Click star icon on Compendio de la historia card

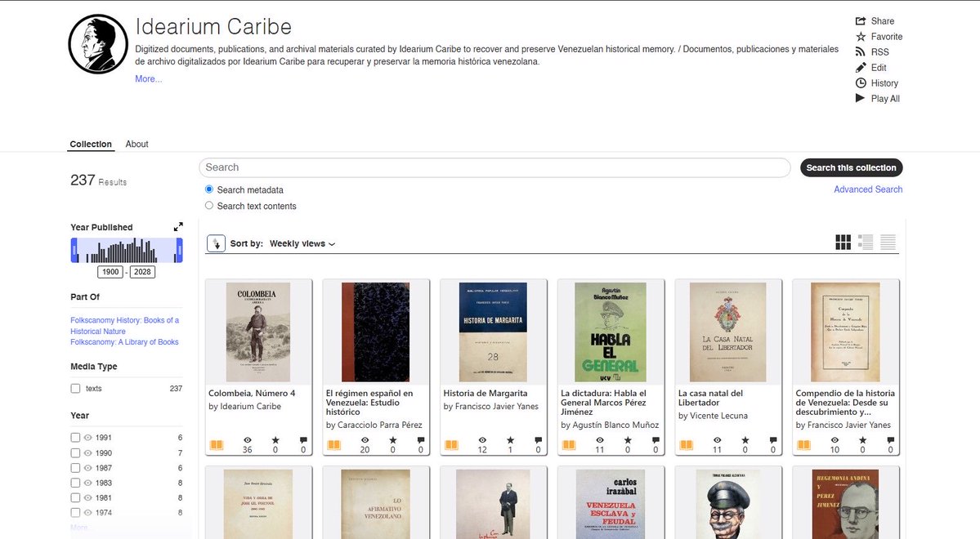(x=862, y=439)
